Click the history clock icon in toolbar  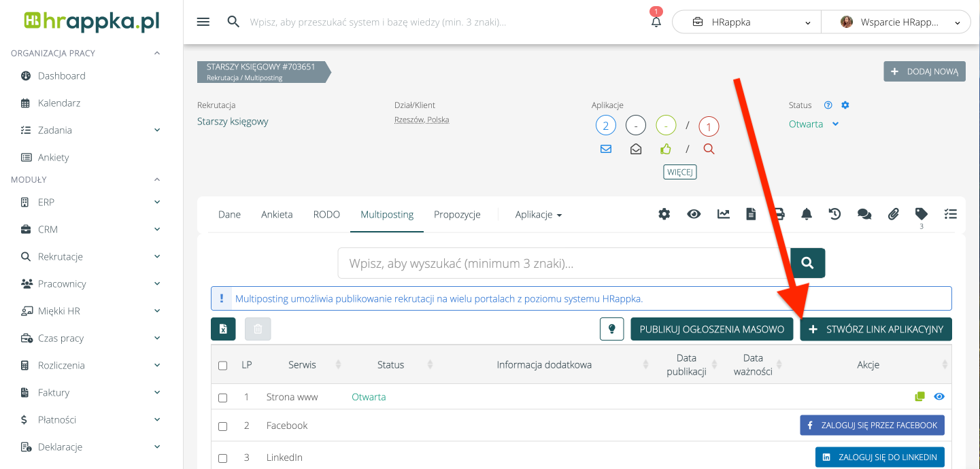tap(834, 214)
